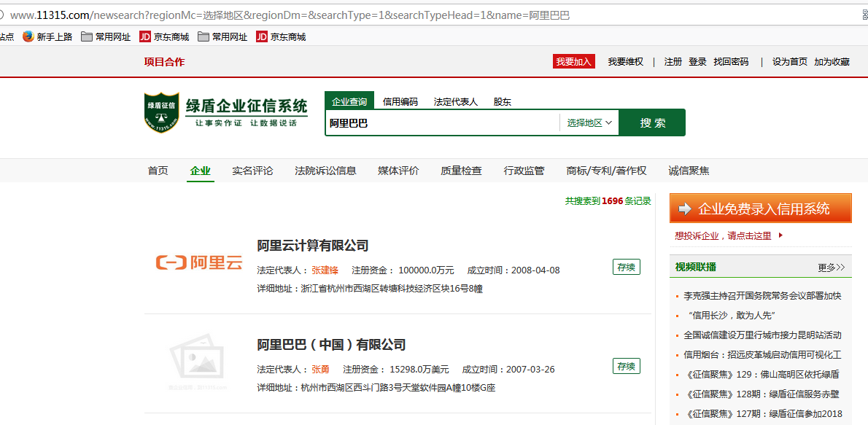The height and width of the screenshot is (425, 868).
Task: Click the 视频联播 panel heading
Action: coord(695,268)
